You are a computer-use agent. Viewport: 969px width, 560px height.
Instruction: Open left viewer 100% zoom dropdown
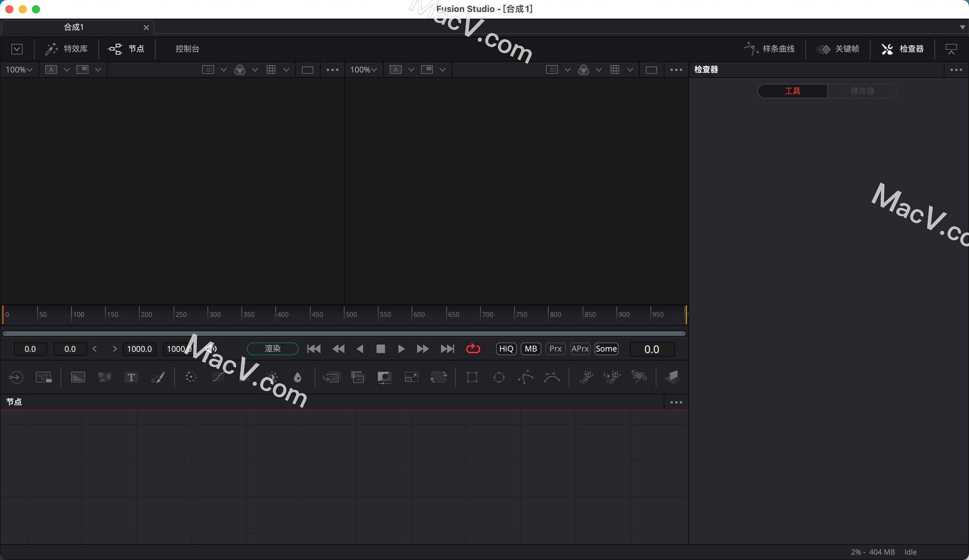pos(19,70)
